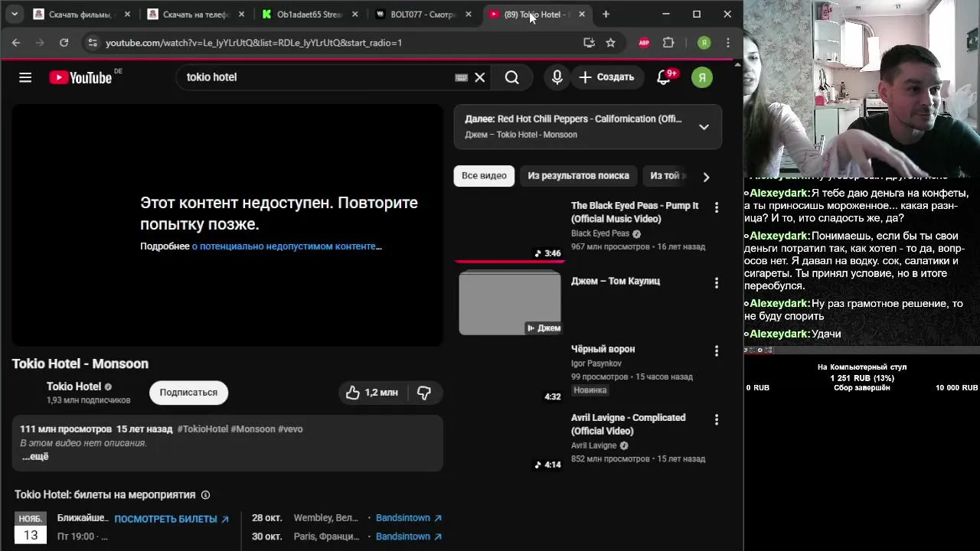Open the AdBlock Plus extension icon

point(644,43)
